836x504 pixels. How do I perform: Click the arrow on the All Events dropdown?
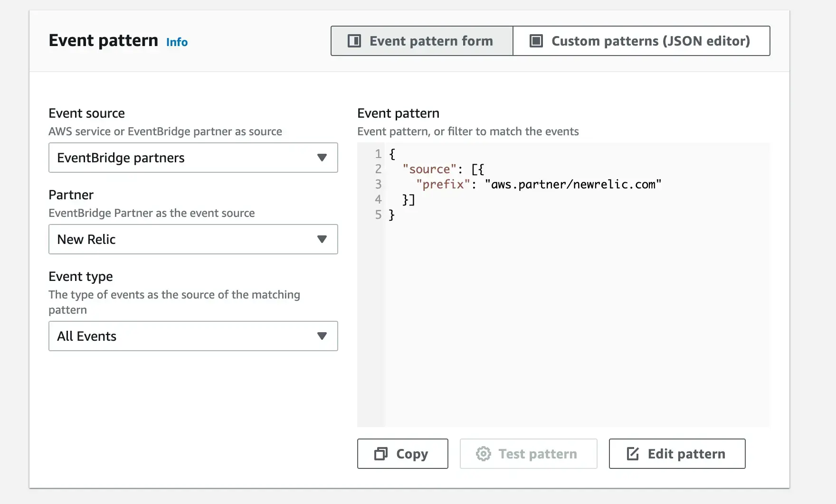tap(322, 336)
